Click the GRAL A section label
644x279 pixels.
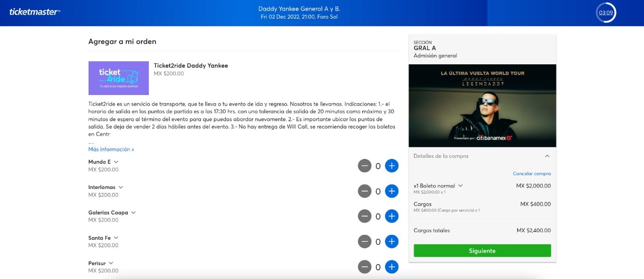click(425, 48)
